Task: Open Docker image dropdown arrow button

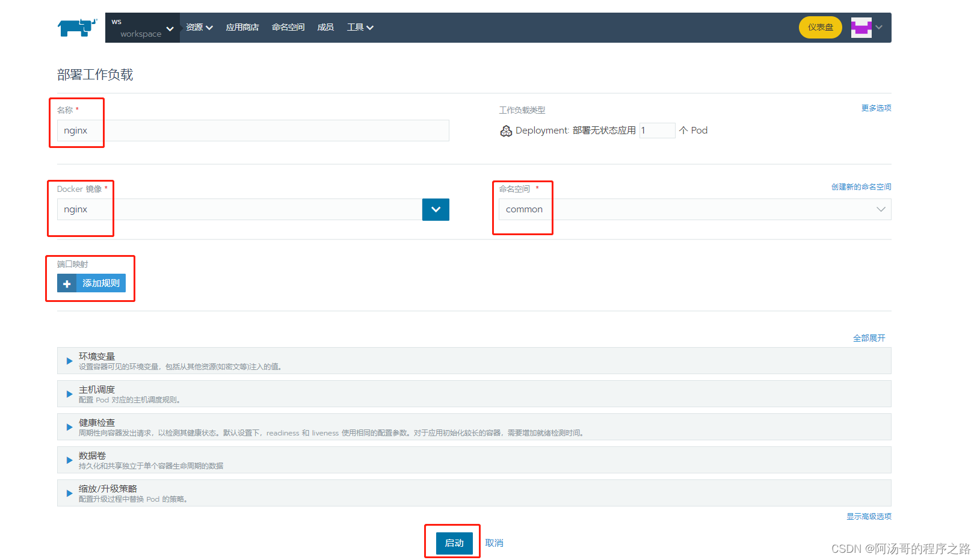Action: [436, 209]
